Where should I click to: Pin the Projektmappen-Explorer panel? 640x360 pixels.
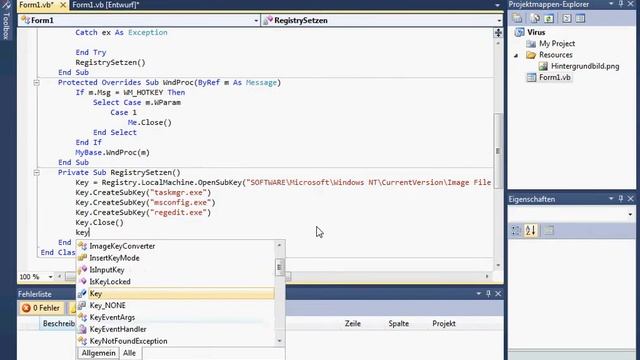(621, 4)
